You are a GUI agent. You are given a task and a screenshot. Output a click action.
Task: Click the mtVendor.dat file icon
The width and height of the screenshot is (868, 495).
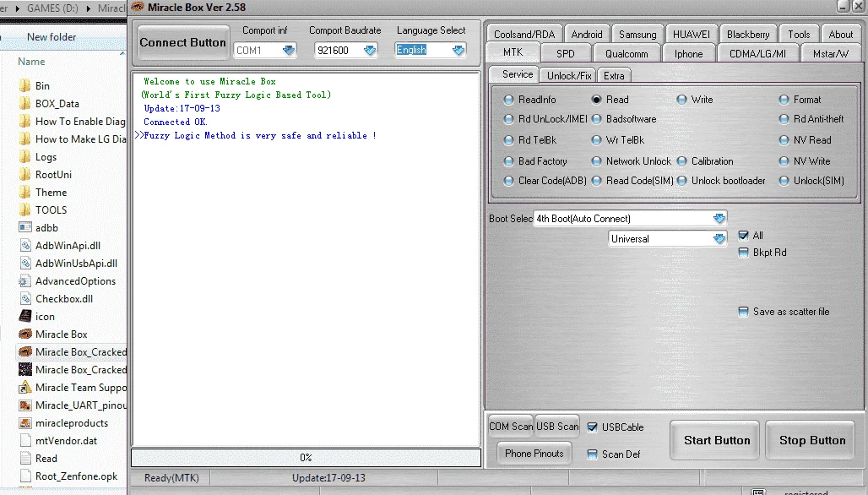[25, 441]
